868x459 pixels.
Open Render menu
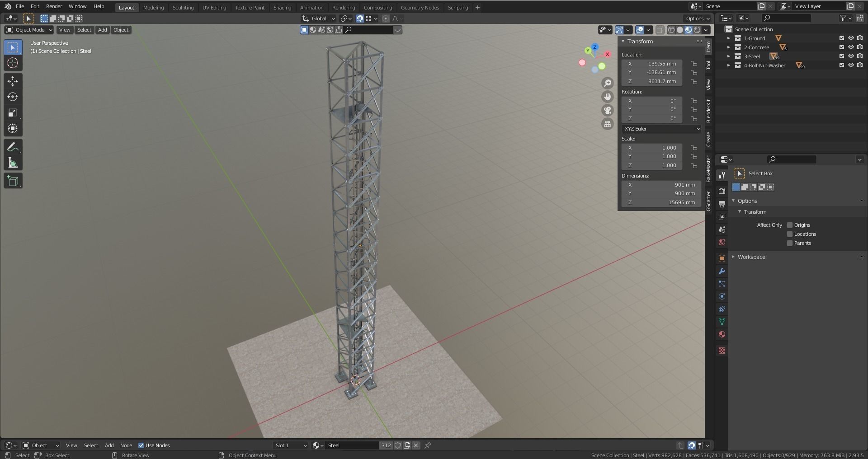pos(54,6)
